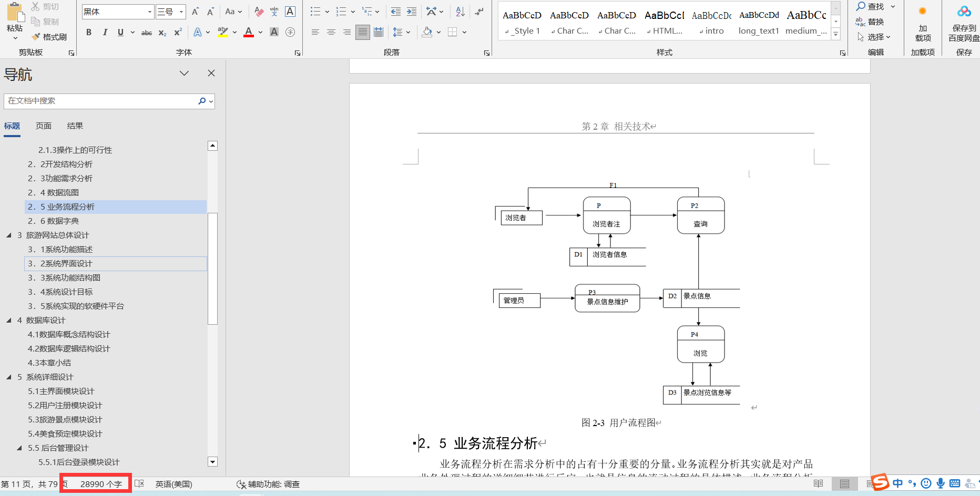Viewport: 980px width, 496px height.
Task: Open the Change Case (Aa) dropdown
Action: click(x=233, y=12)
